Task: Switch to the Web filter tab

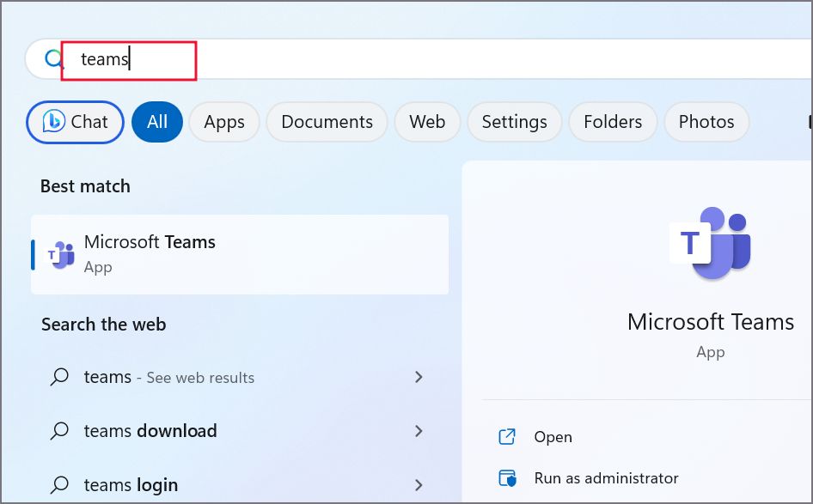Action: point(427,122)
